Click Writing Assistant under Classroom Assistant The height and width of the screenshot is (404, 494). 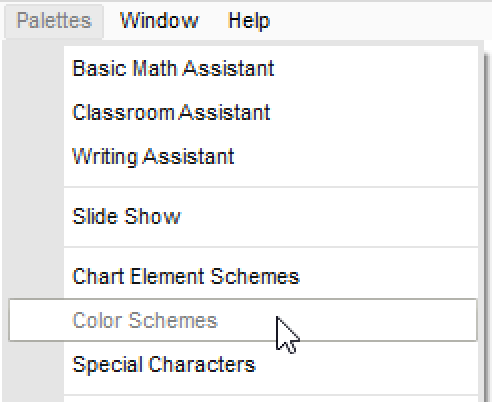click(243, 156)
